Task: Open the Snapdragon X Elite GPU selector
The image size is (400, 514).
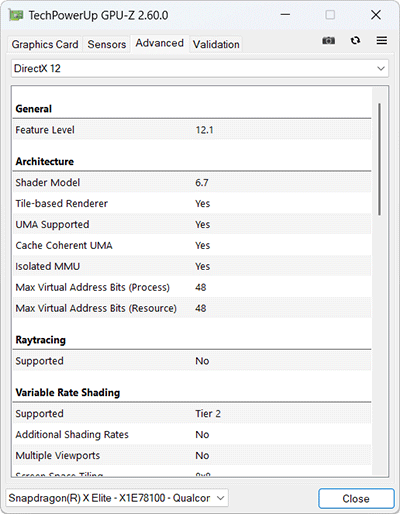Action: 117,498
